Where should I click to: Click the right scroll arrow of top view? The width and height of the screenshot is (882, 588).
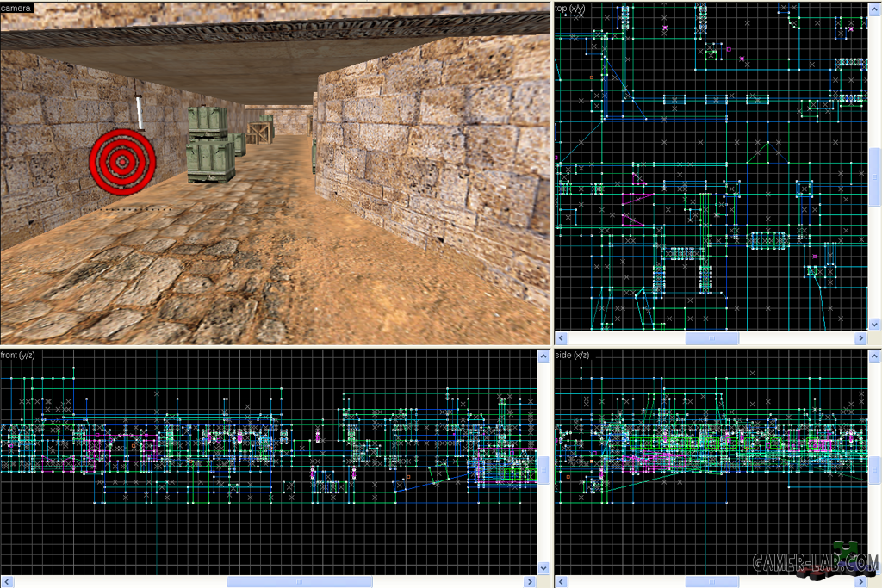point(860,337)
